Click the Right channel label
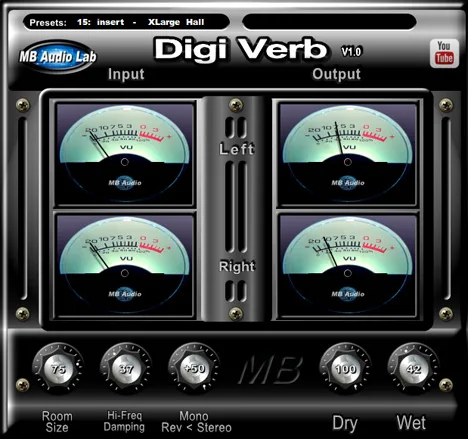Screen dimensions: 468x439 tap(237, 267)
